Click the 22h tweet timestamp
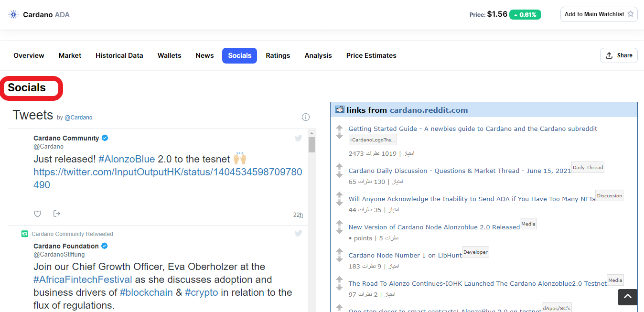 click(x=298, y=215)
